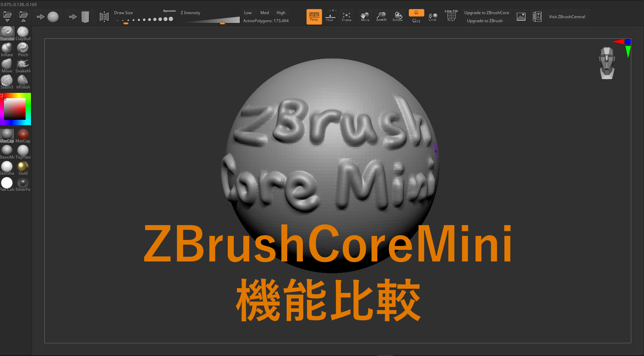Select the Slash3 brush

point(7,82)
